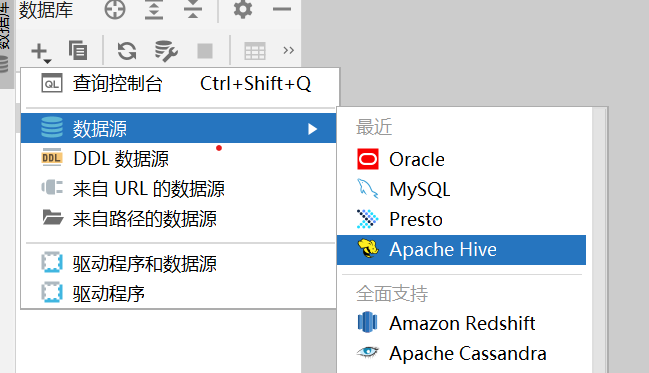Select Presto from the recent data sources
649x373 pixels.
coord(461,219)
